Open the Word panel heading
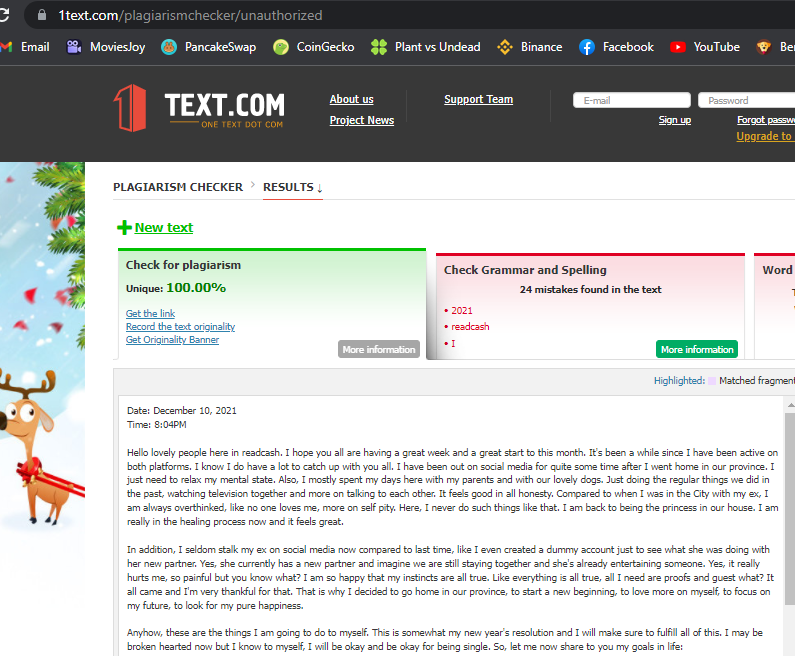795x656 pixels. point(777,270)
